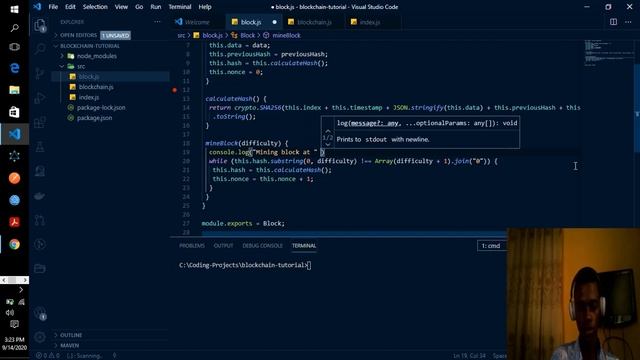Screen dimensions: 640x360
Task: Open editor More Actions ellipsis
Action: tap(628, 22)
